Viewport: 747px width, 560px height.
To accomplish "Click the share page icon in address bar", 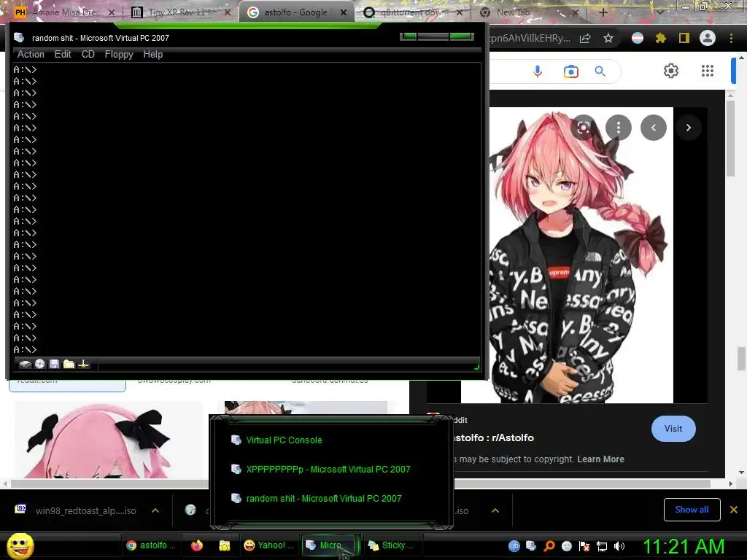I will [585, 38].
